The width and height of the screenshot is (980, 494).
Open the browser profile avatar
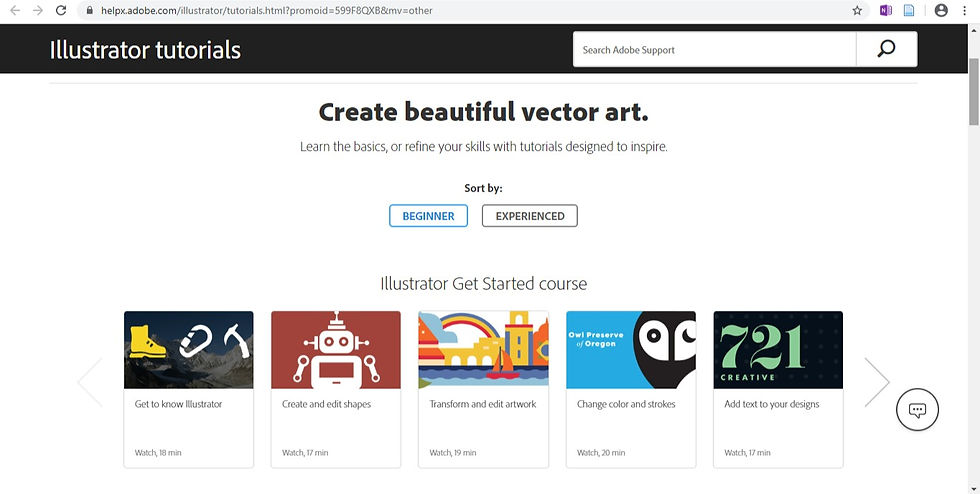click(941, 11)
